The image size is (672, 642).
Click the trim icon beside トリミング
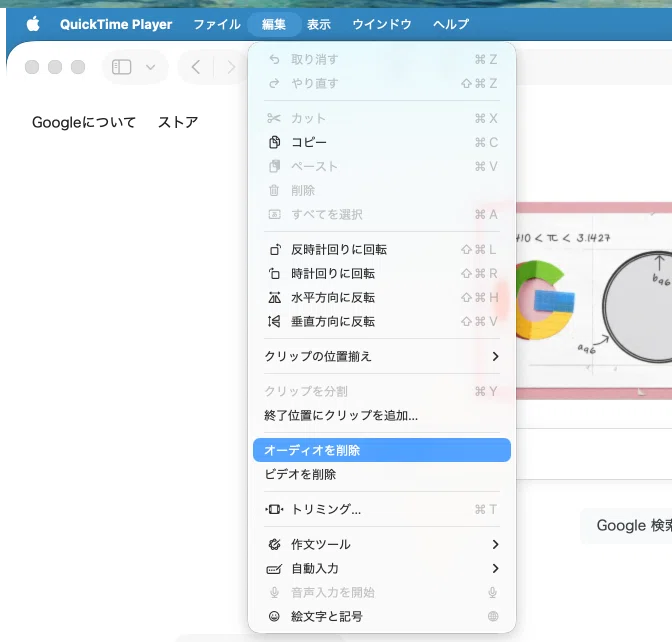pos(274,509)
